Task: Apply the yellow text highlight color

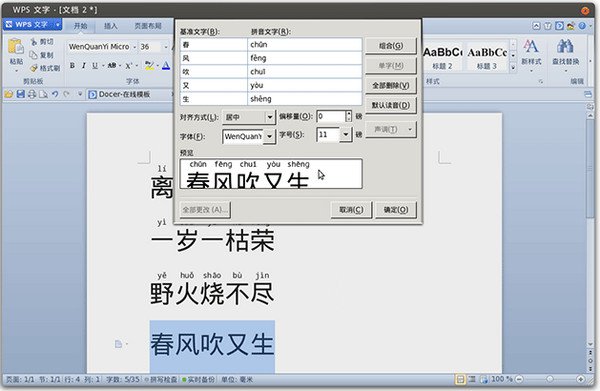Action: (149, 66)
